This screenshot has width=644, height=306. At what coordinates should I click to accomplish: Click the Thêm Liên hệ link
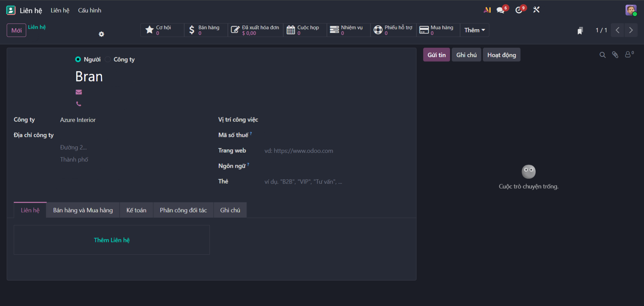pyautogui.click(x=112, y=240)
